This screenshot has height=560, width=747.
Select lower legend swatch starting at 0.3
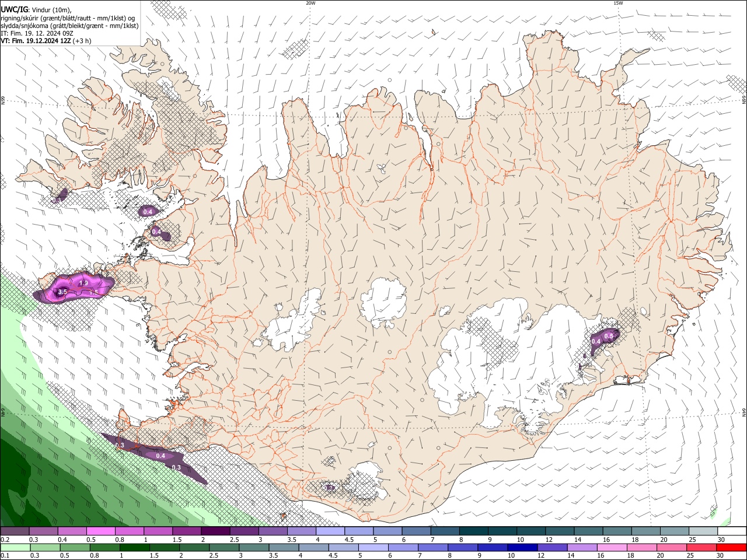click(x=45, y=548)
